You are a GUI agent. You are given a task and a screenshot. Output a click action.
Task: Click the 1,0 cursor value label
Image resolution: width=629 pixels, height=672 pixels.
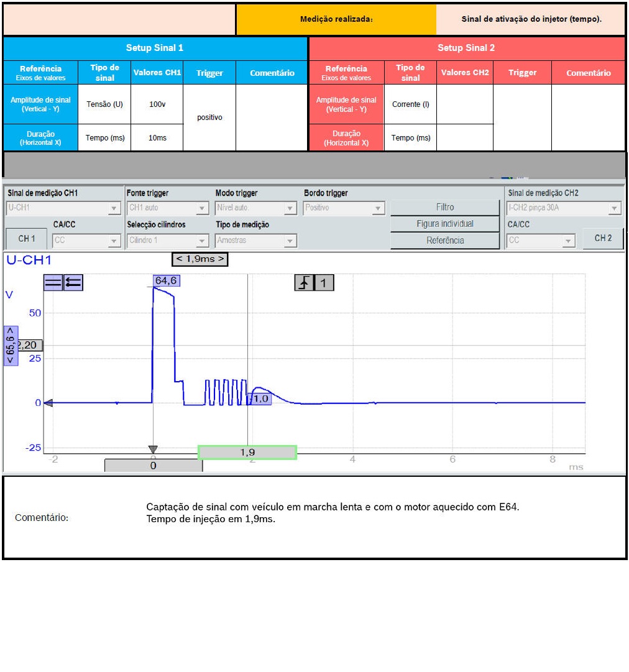(260, 399)
